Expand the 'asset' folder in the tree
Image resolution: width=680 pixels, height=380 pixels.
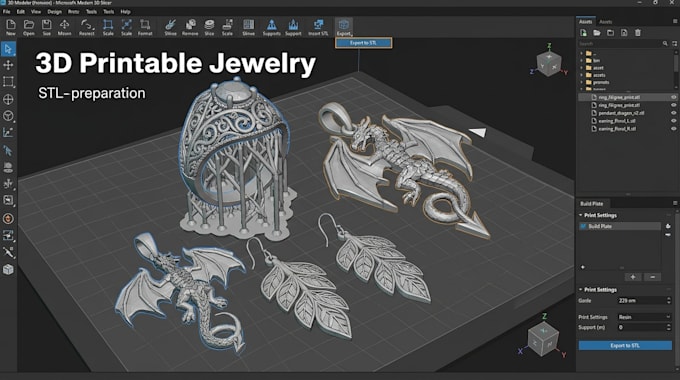(582, 68)
